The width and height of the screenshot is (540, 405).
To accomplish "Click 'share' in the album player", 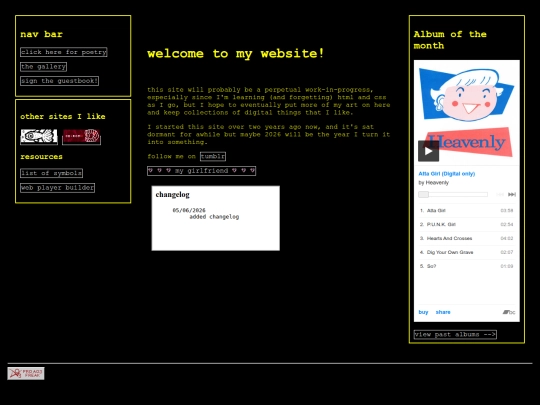I will [x=443, y=312].
